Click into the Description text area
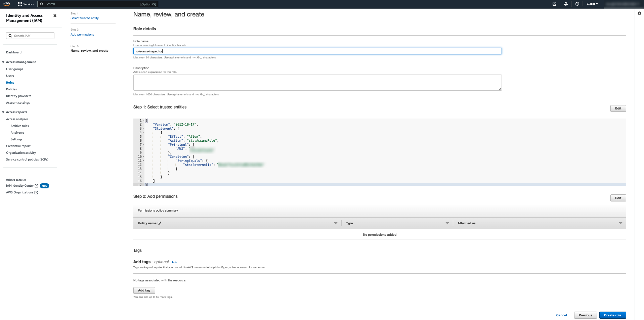This screenshot has height=320, width=644. tap(317, 83)
